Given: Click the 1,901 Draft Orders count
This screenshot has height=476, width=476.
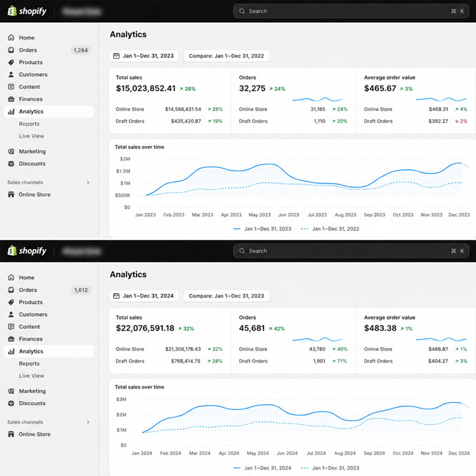Looking at the screenshot, I should (319, 361).
